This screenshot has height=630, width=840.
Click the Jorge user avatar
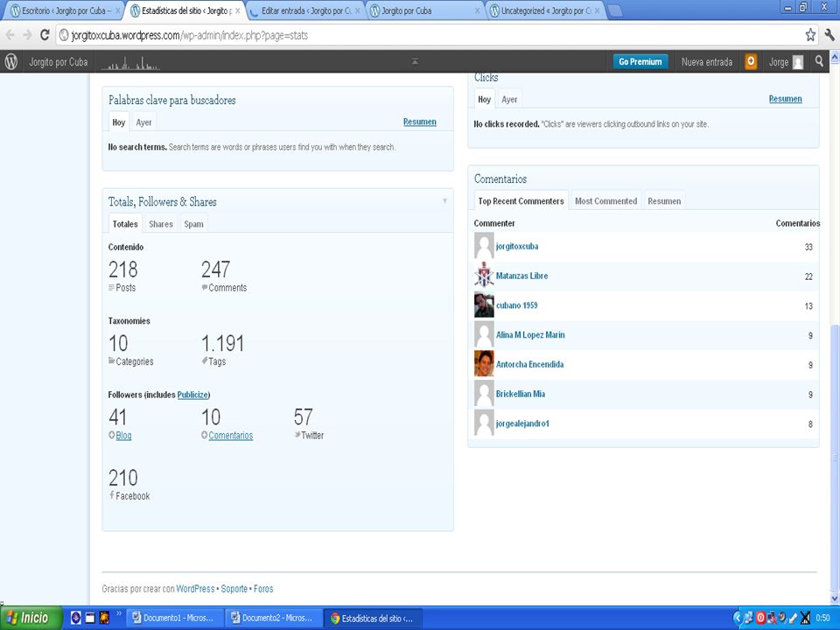[798, 62]
